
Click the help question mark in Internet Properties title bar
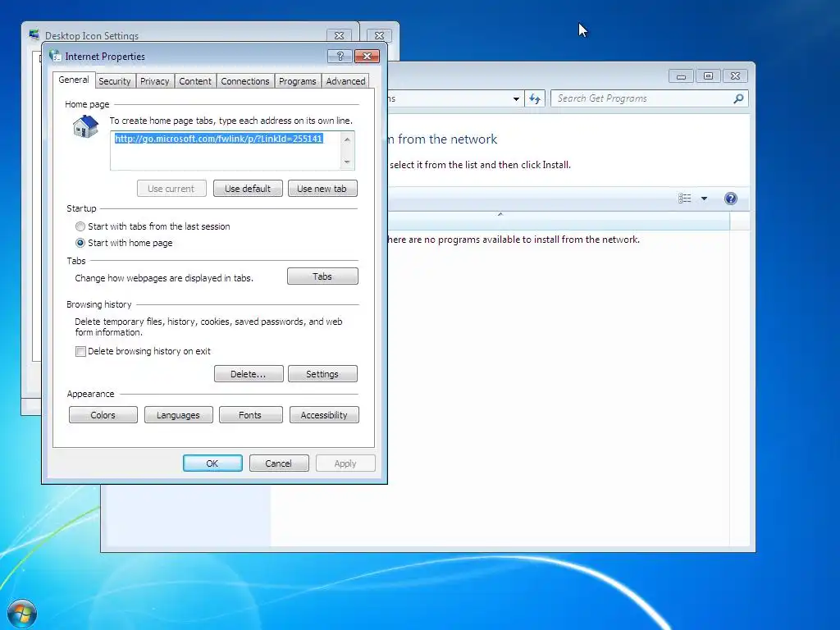(340, 57)
